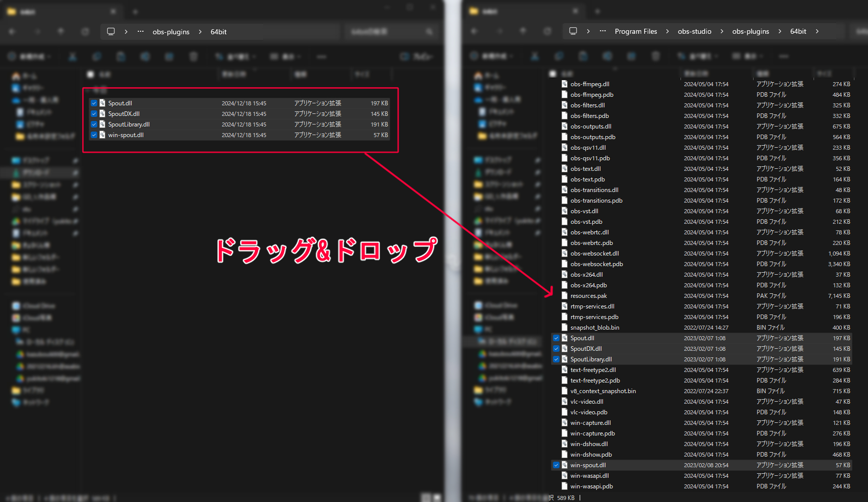Select the Copy icon in the left window
The image size is (868, 502).
point(97,56)
